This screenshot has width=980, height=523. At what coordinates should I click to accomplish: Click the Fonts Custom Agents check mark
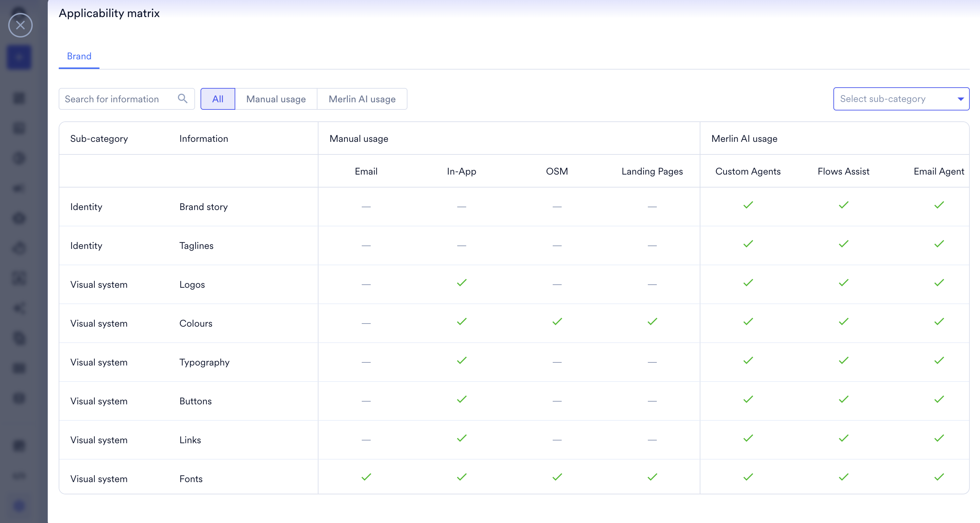[x=748, y=477]
